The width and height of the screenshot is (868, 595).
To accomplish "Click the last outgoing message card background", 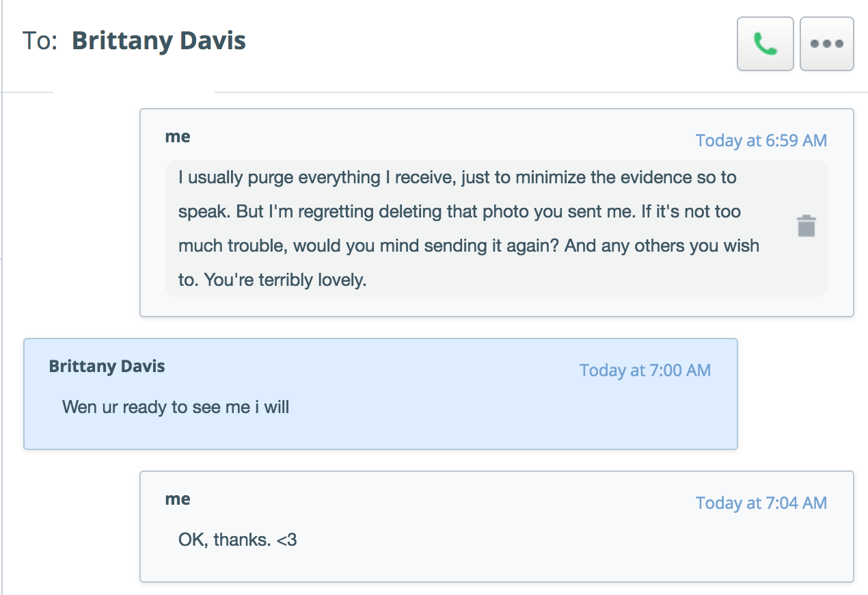I will pos(497,561).
